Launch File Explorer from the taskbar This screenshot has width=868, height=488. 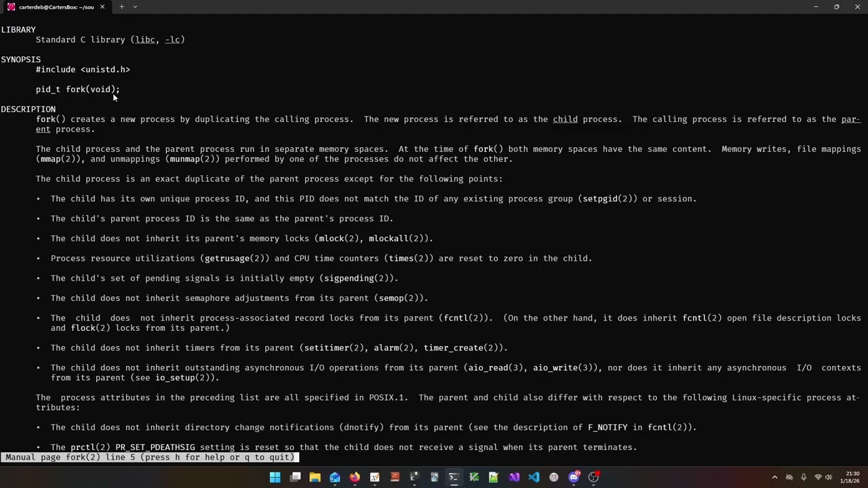click(315, 477)
